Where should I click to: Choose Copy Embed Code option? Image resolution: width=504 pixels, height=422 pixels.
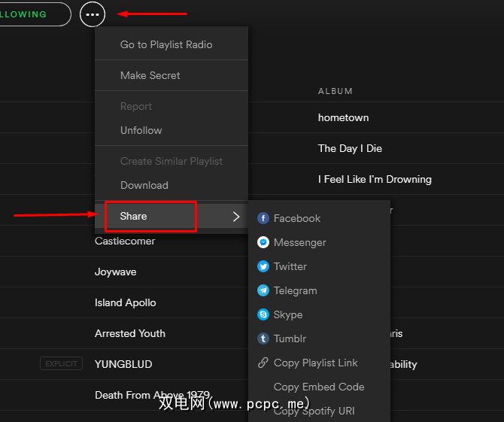319,387
